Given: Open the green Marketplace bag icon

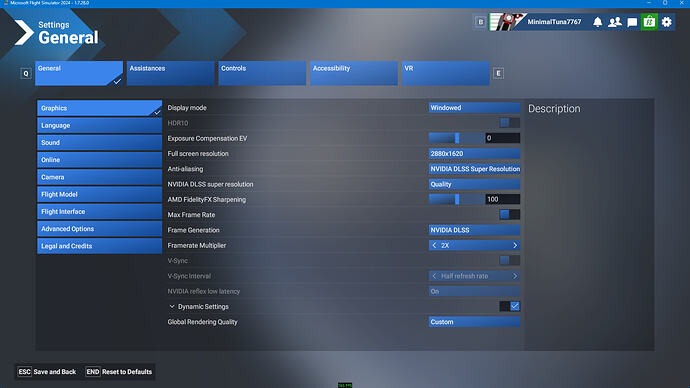Looking at the screenshot, I should coord(649,22).
